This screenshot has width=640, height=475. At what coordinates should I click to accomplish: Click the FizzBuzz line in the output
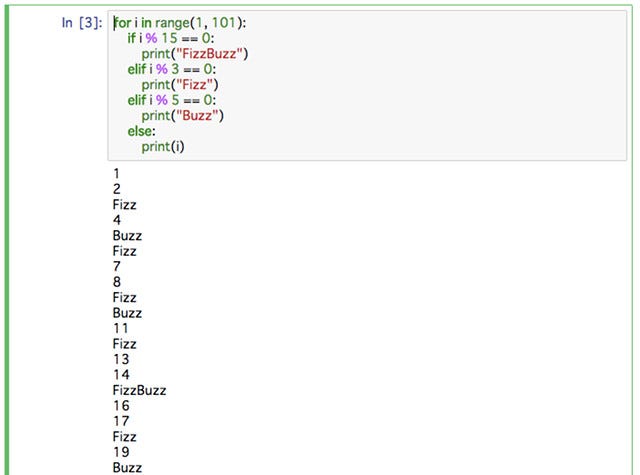[140, 390]
